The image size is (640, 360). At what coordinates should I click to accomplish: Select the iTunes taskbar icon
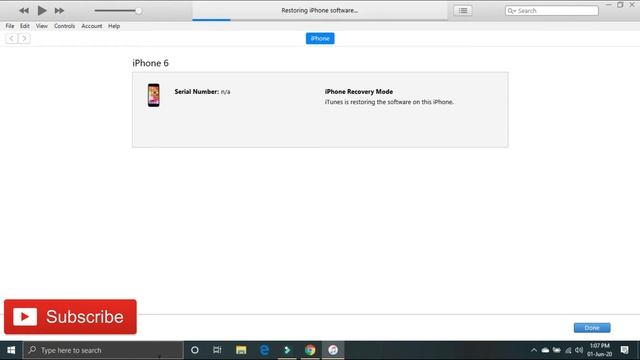click(x=333, y=350)
